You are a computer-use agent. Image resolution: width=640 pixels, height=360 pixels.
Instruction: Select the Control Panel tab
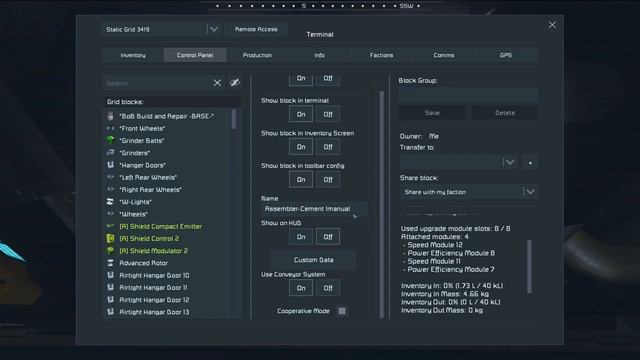pos(195,55)
